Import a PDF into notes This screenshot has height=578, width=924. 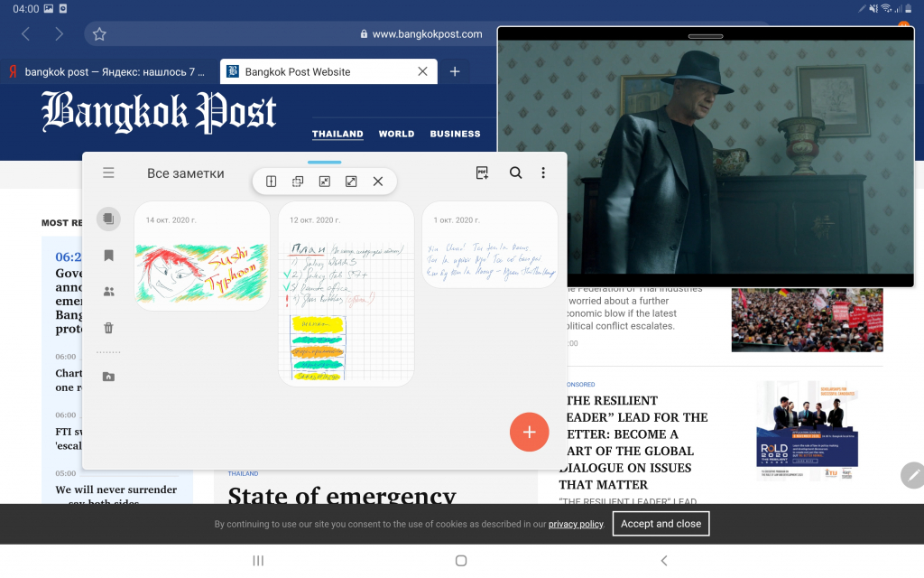pyautogui.click(x=482, y=172)
